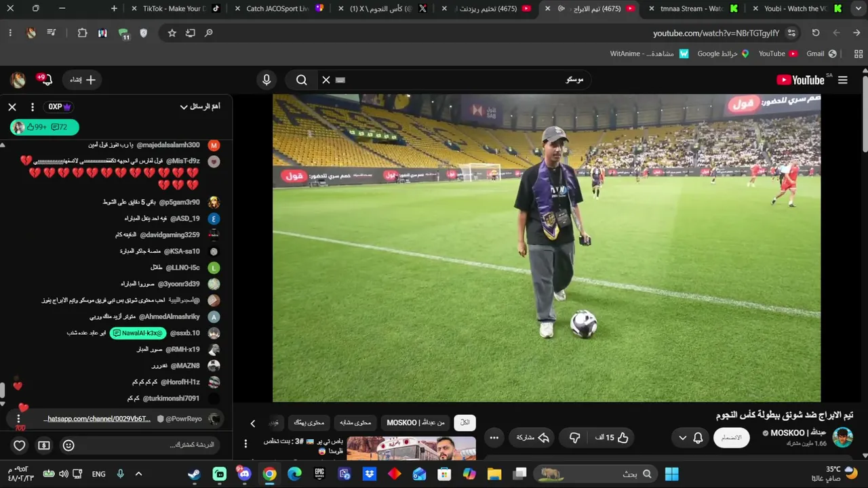Screen dimensions: 868x488
Task: Open the Chrome extensions puzzle icon
Action: coord(83,33)
